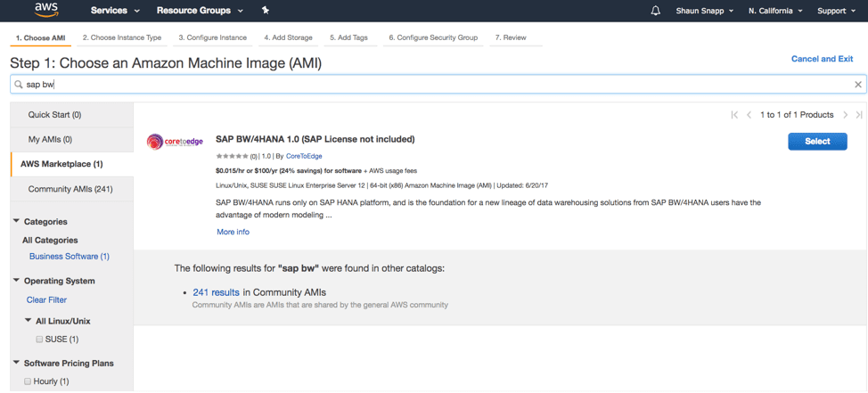Click the SAP BW/4HANA 1.0 product title
Screen dimensions: 868x393
(315, 139)
